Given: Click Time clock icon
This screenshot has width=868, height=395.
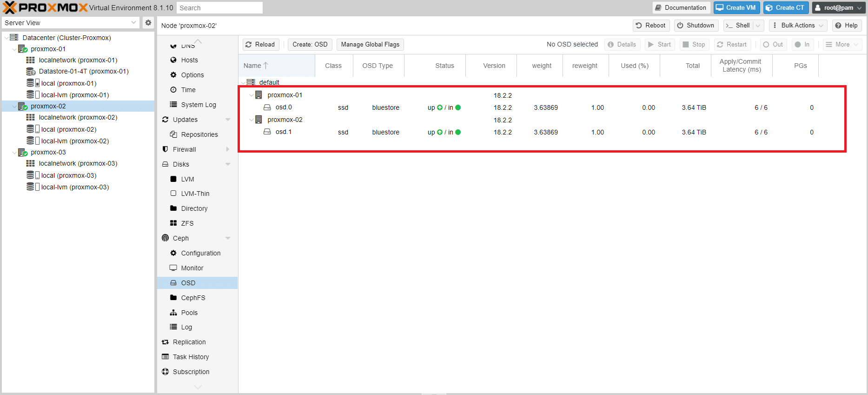Looking at the screenshot, I should pos(173,90).
